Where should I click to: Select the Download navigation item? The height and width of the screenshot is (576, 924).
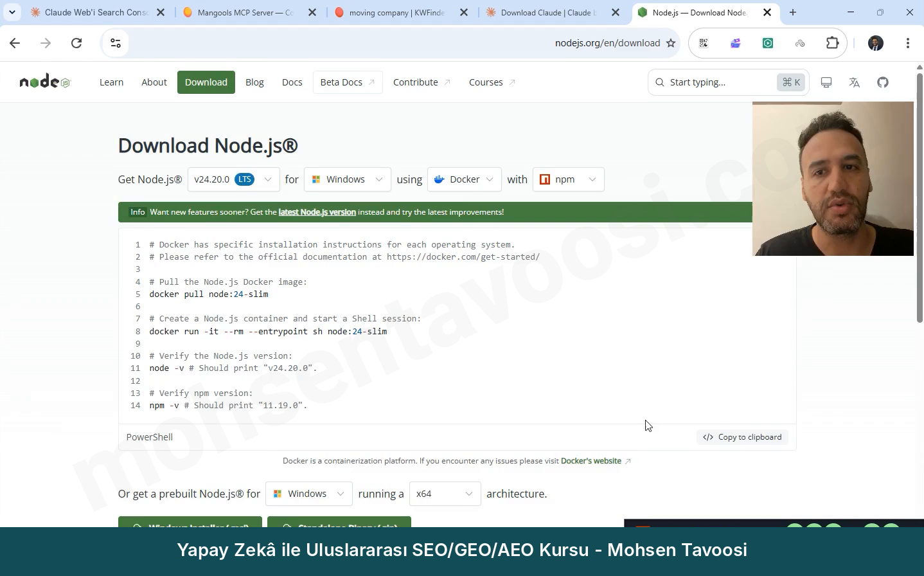pyautogui.click(x=206, y=82)
